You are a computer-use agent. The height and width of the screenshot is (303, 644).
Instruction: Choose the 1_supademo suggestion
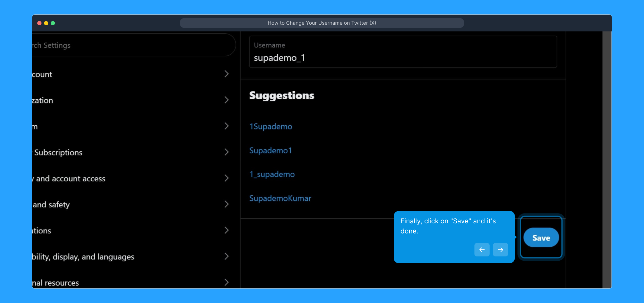point(272,175)
